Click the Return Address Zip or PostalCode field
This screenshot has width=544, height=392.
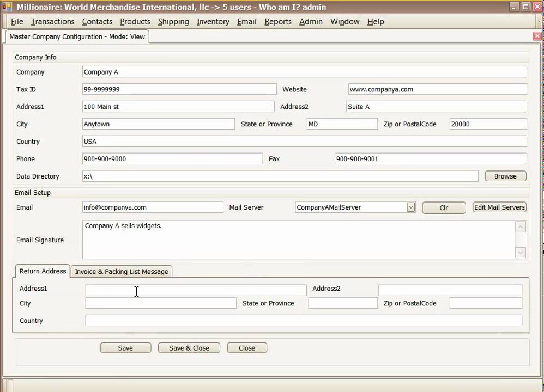pyautogui.click(x=486, y=303)
